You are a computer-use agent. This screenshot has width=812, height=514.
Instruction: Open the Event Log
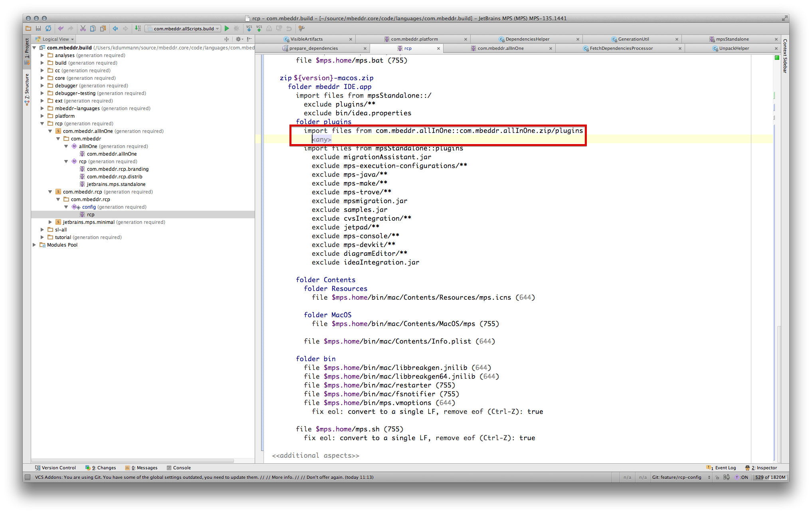click(721, 468)
